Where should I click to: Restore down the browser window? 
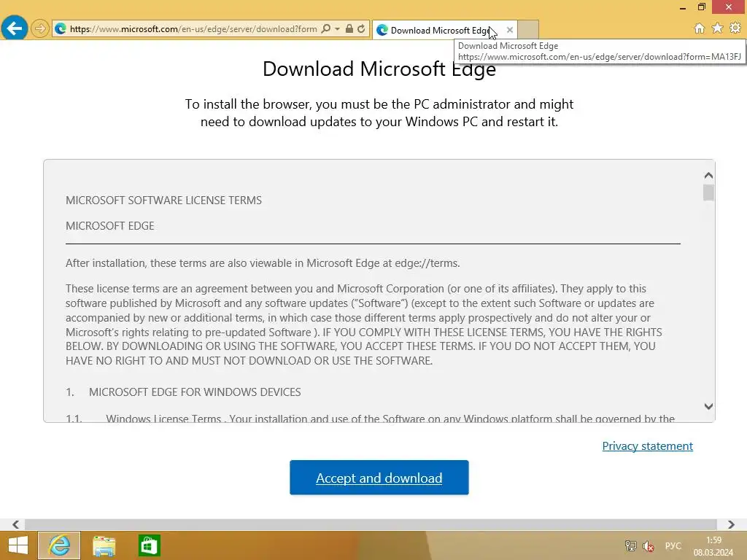pyautogui.click(x=701, y=7)
